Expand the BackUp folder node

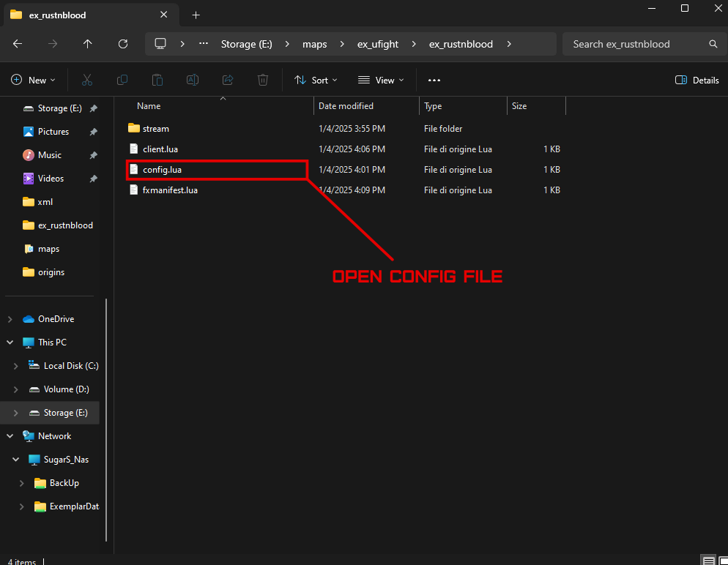[x=21, y=483]
